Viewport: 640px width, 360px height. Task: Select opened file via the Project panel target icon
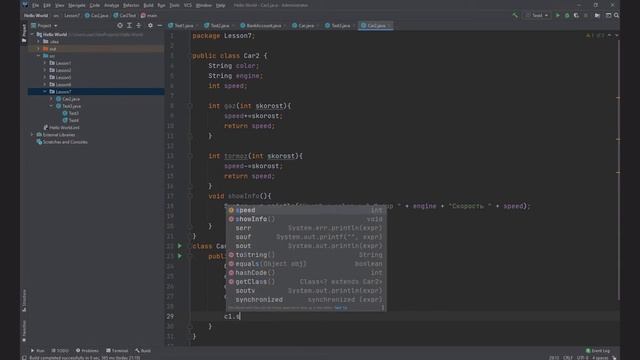click(120, 25)
